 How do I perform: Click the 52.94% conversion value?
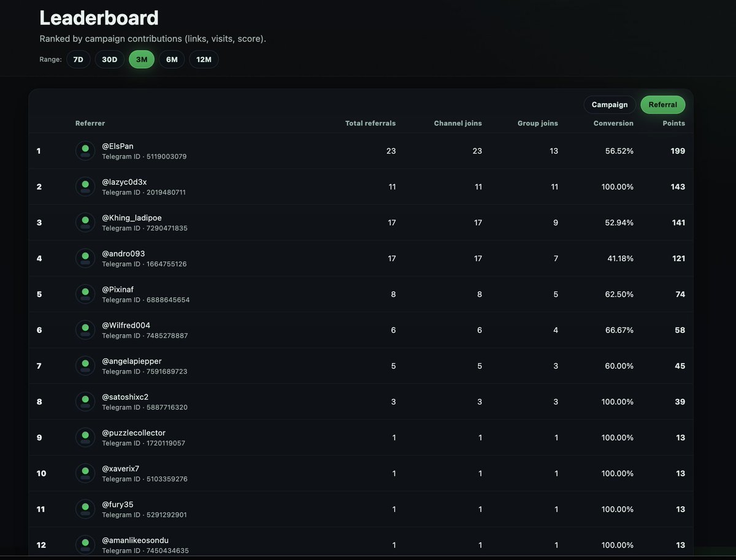pos(619,223)
